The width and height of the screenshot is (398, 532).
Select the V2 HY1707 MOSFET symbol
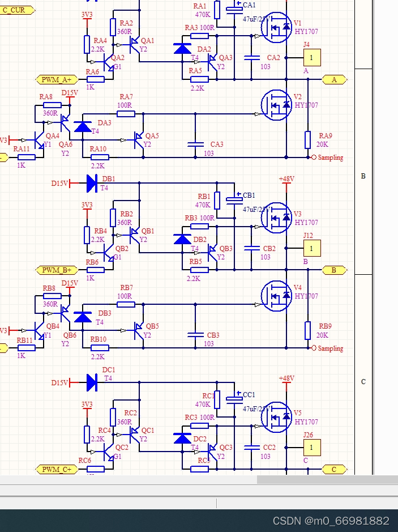277,105
